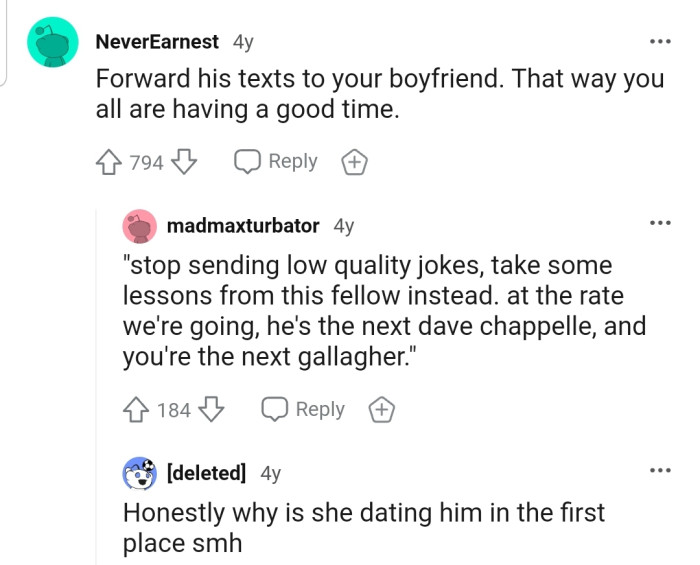Click the award icon under madmaxturbator's reply
700x565 pixels.
tap(379, 409)
